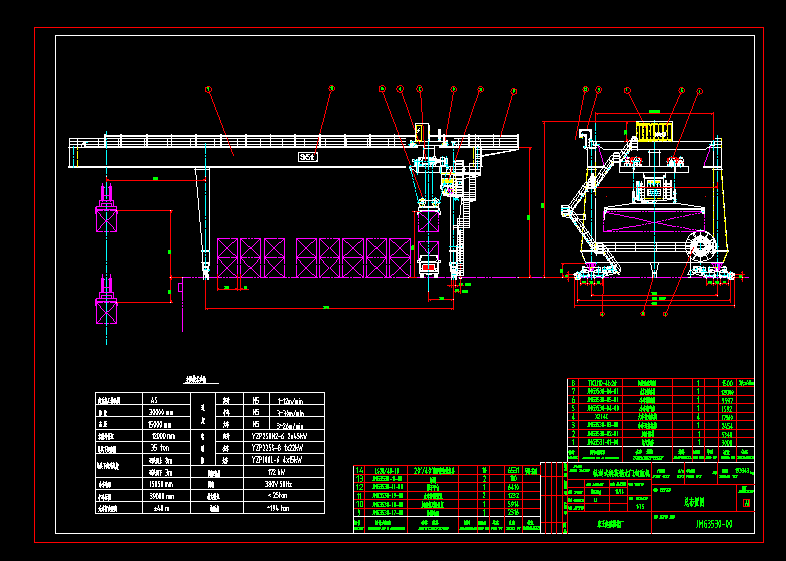786x561 pixels.
Task: Click item number 13 in parts list
Action: pyautogui.click(x=359, y=479)
